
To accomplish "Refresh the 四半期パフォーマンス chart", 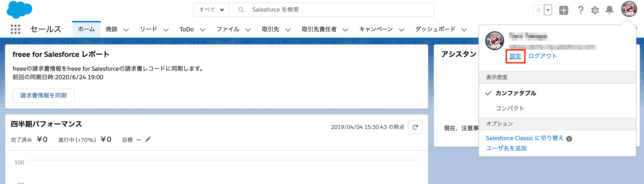I will coord(415,127).
